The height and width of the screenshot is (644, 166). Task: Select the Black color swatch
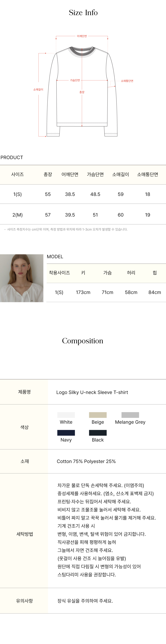pyautogui.click(x=98, y=433)
